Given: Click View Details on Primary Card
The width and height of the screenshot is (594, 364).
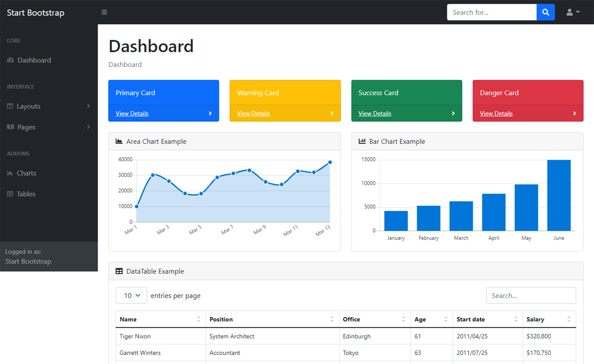Looking at the screenshot, I should [132, 113].
